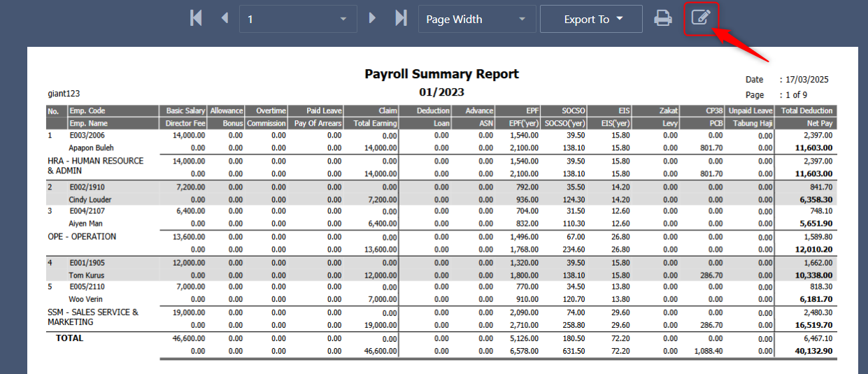The image size is (868, 374).
Task: Click employee name Tom Kurus
Action: point(85,275)
